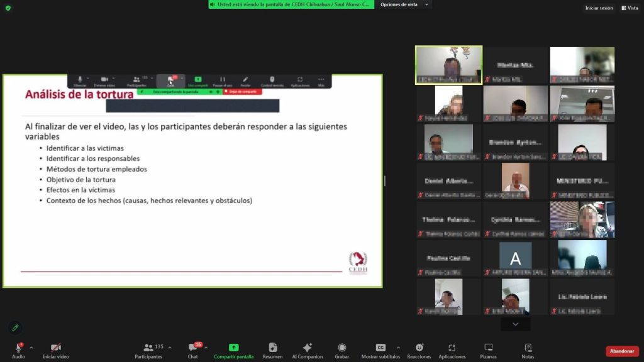Click the red Abandonar button
The width and height of the screenshot is (644, 362).
[x=622, y=351]
